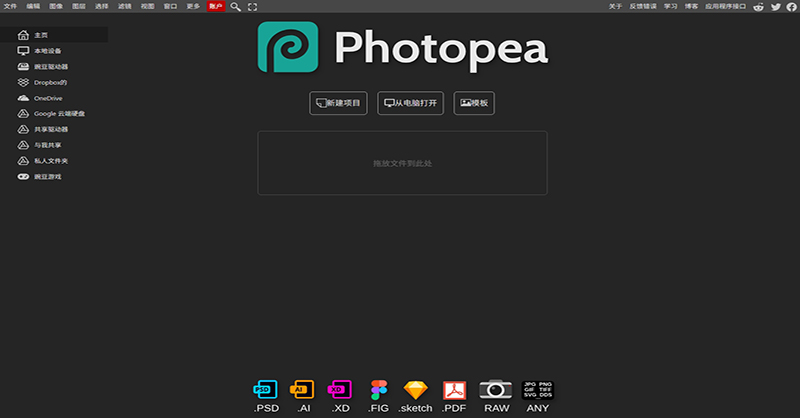Click the Photopea spiral logo
This screenshot has height=418, width=800.
288,47
